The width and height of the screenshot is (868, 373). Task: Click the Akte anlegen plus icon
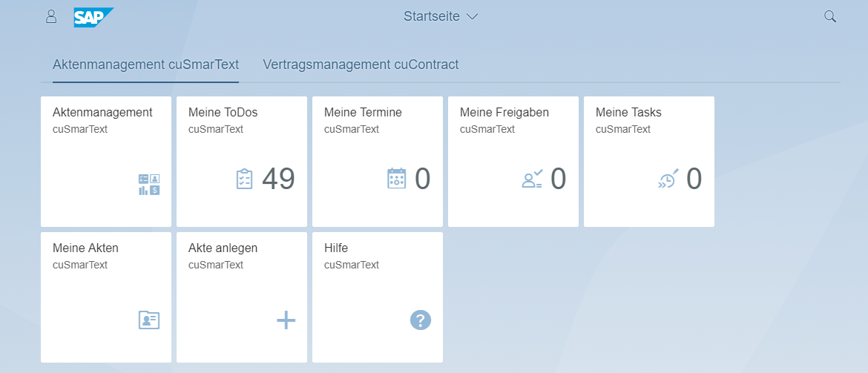286,320
